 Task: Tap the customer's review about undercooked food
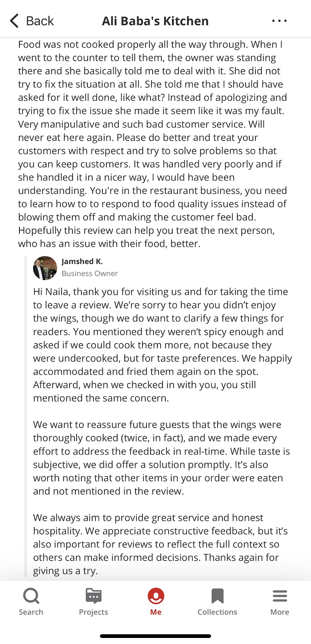(x=153, y=144)
